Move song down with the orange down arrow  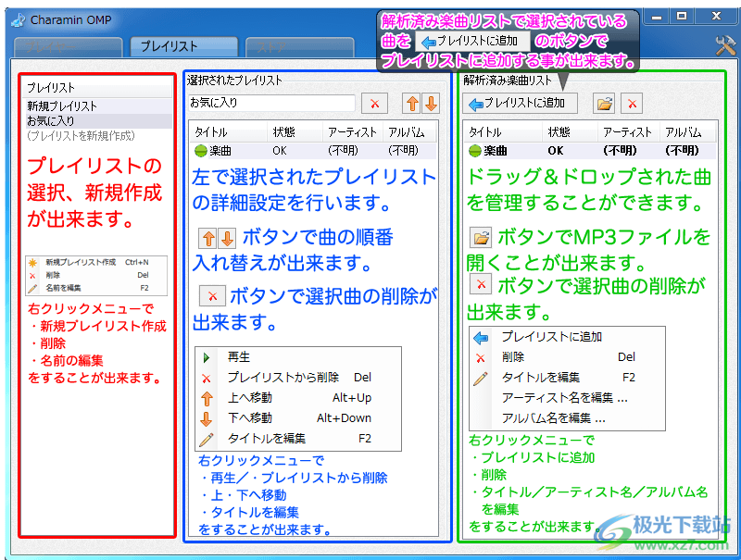[x=431, y=104]
